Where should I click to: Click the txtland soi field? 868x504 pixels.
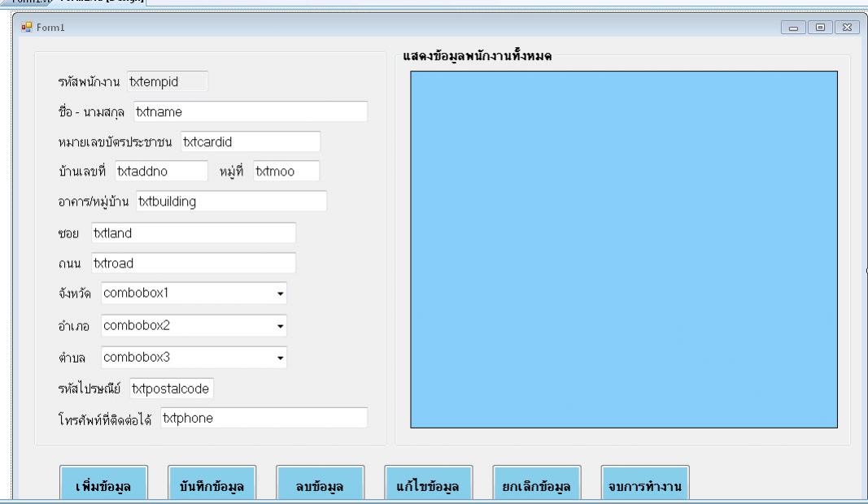[193, 233]
